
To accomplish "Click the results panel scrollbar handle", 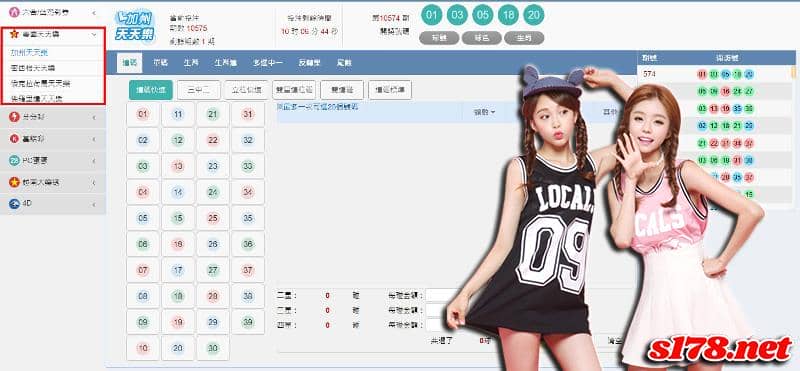I will pos(793,72).
